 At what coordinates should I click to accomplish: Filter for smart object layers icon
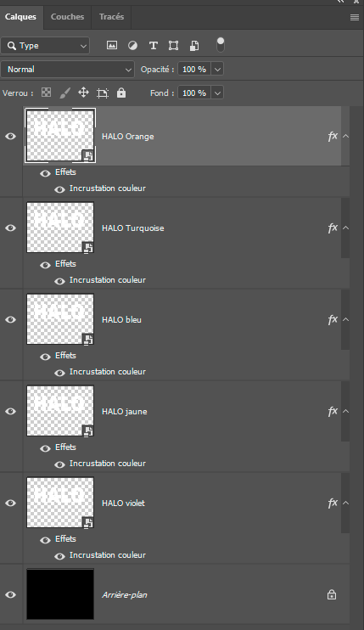(194, 45)
